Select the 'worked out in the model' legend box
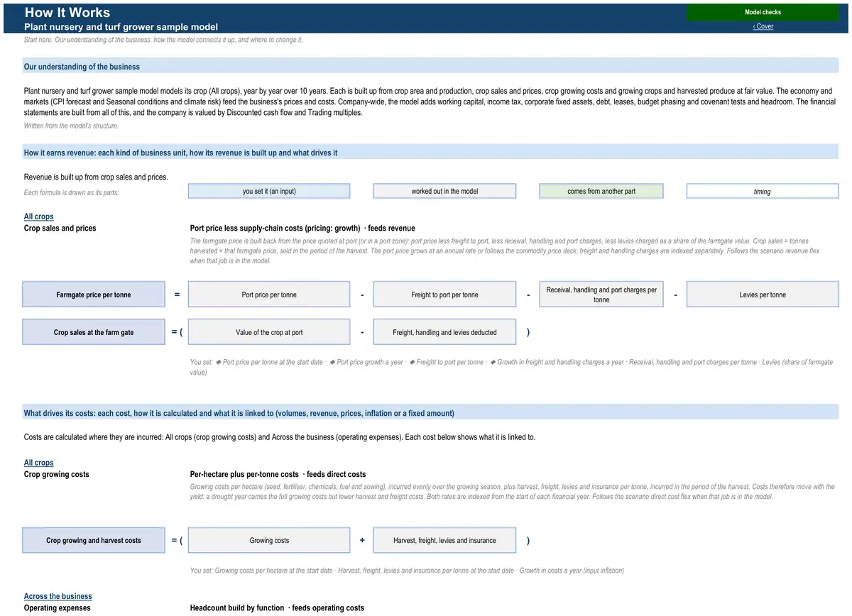This screenshot has width=852, height=616. 444,191
